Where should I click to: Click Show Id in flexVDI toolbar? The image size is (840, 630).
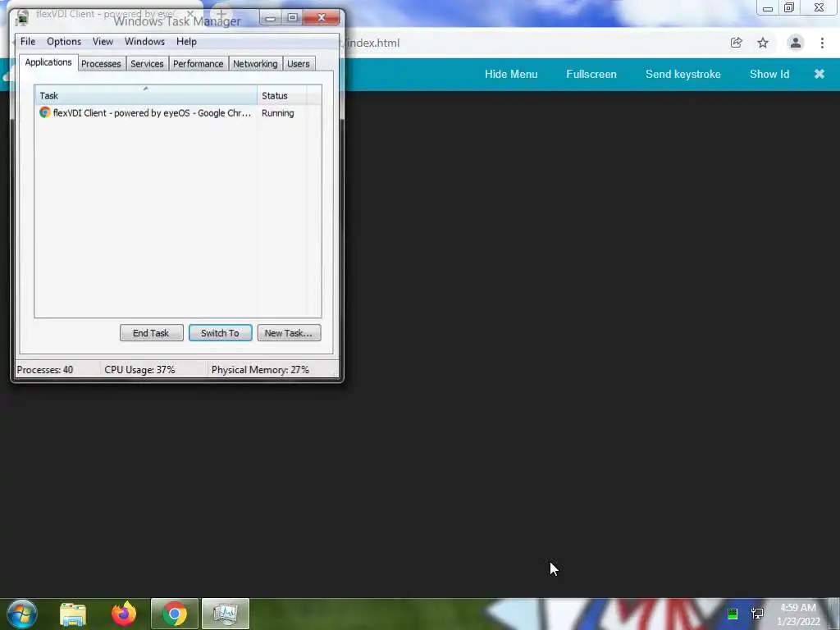point(769,74)
